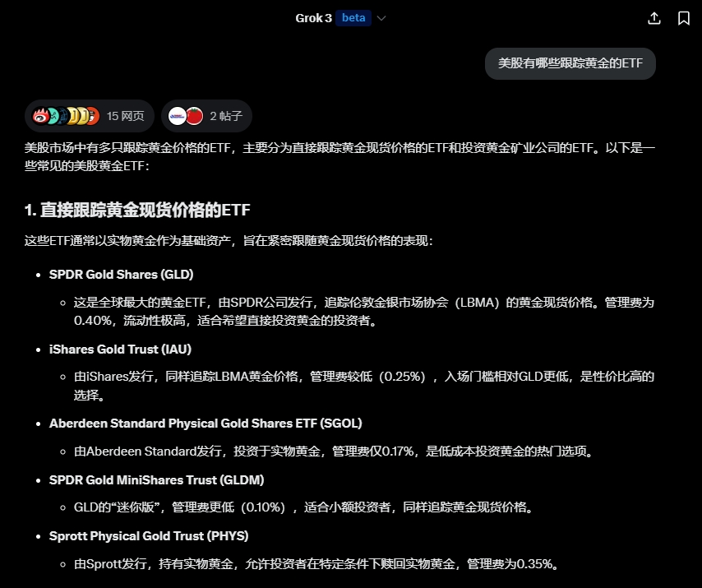Expand the Grok 3 model dropdown chevron
The width and height of the screenshot is (702, 588).
click(381, 18)
